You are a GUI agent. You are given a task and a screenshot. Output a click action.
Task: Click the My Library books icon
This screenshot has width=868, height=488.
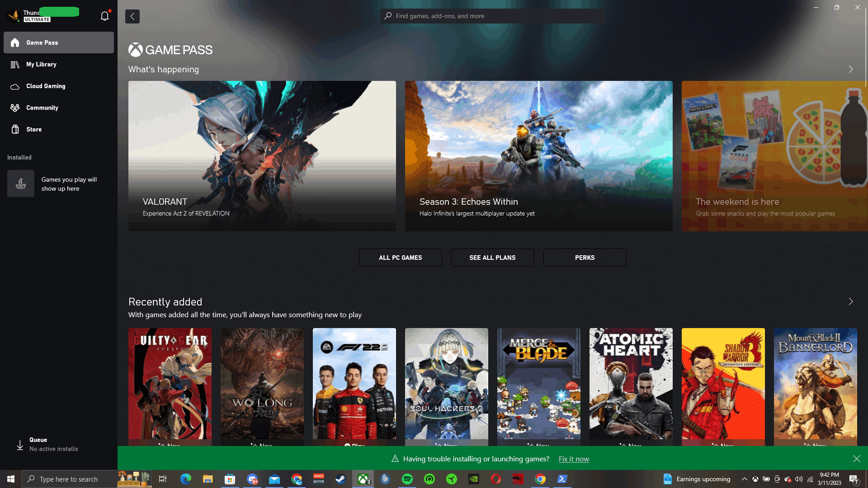click(x=15, y=65)
